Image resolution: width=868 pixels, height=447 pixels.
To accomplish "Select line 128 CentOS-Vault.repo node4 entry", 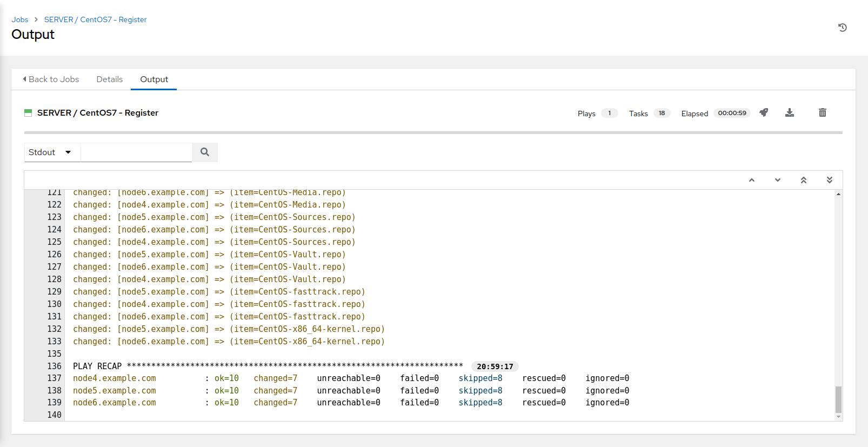I will click(x=209, y=279).
